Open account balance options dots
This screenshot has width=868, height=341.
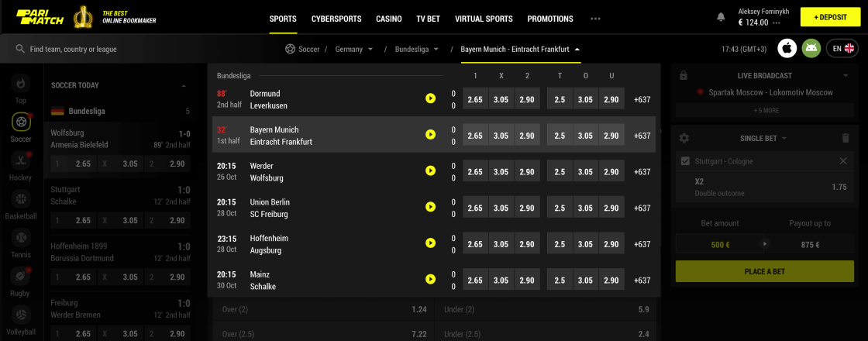[x=777, y=23]
